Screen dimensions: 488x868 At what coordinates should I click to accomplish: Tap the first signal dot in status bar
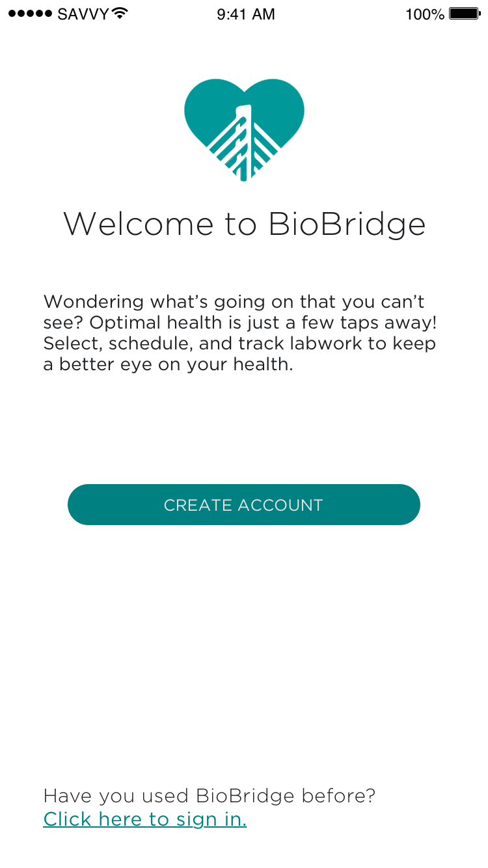(x=12, y=14)
